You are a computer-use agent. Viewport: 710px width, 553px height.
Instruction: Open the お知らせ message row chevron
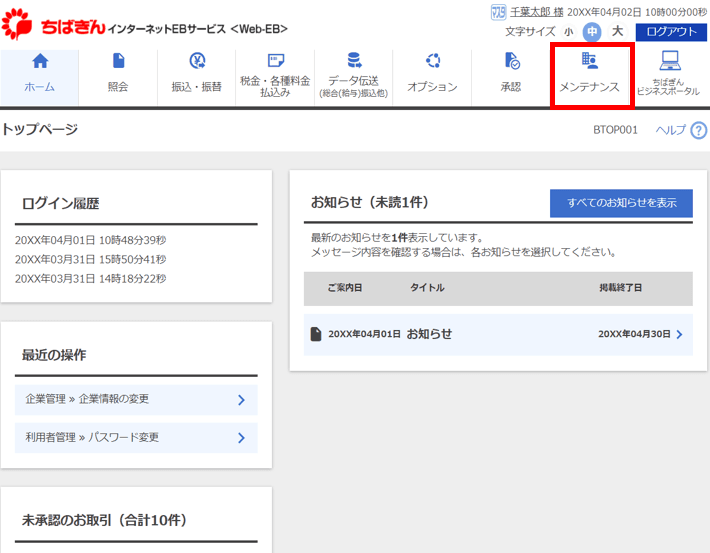click(x=679, y=334)
